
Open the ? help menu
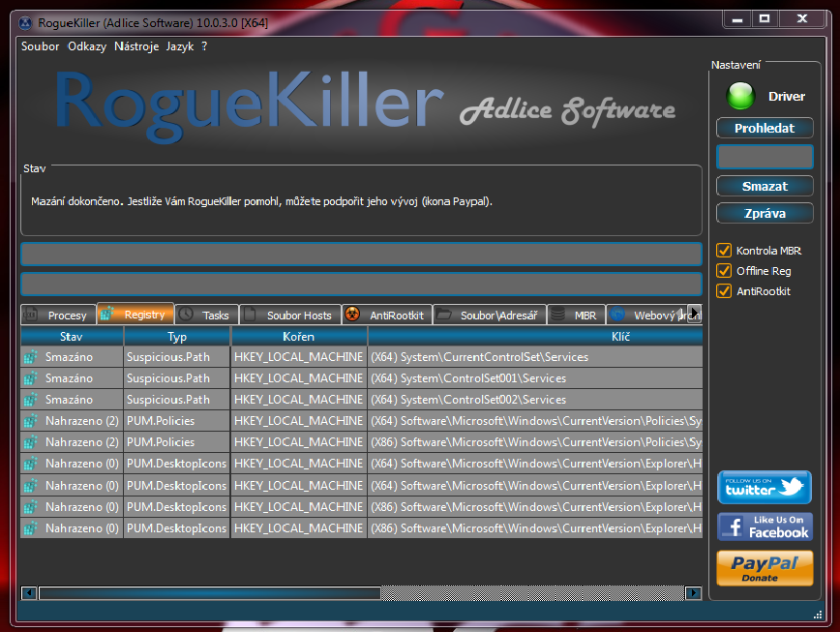pos(204,46)
